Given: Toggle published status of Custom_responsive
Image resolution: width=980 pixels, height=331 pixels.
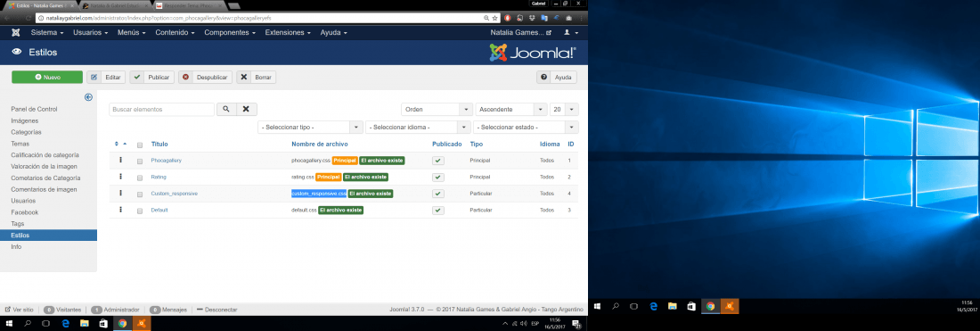Looking at the screenshot, I should tap(438, 194).
